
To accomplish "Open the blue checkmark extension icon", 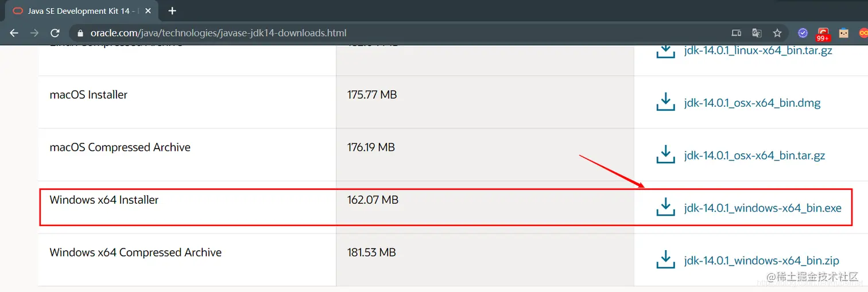I will pos(803,33).
